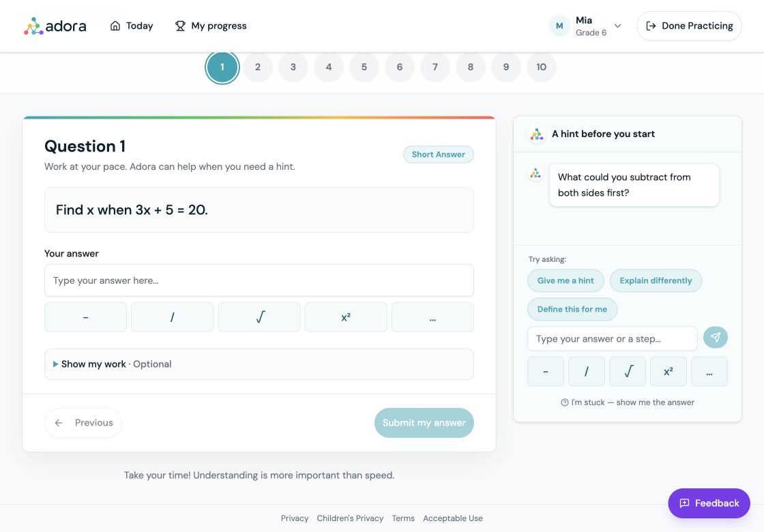Click Done Practicing button
Image resolution: width=764 pixels, height=532 pixels.
pyautogui.click(x=689, y=26)
